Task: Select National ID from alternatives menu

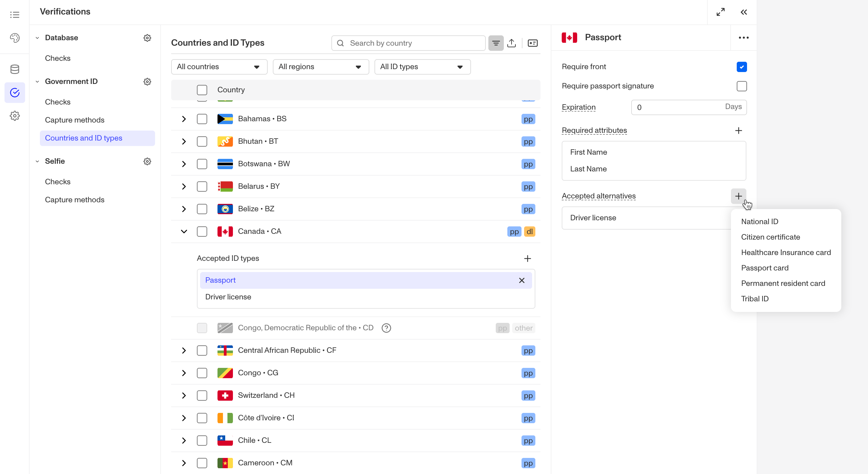Action: click(760, 222)
